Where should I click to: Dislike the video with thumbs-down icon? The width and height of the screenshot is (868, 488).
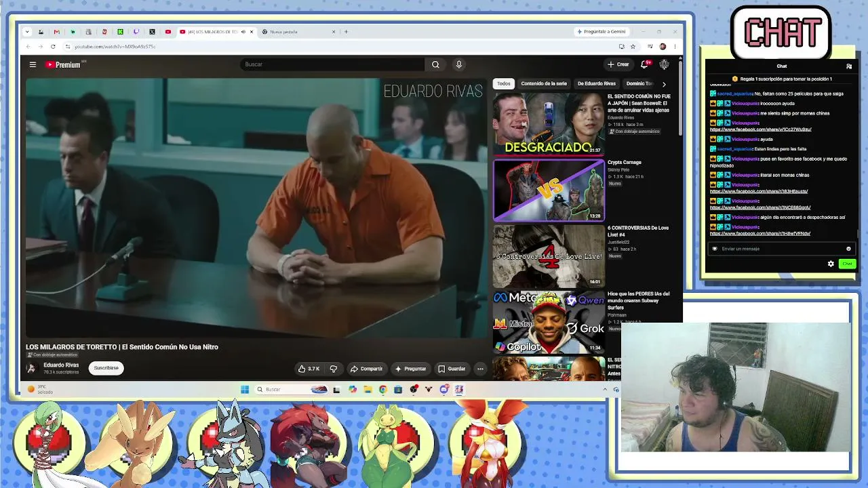[333, 369]
